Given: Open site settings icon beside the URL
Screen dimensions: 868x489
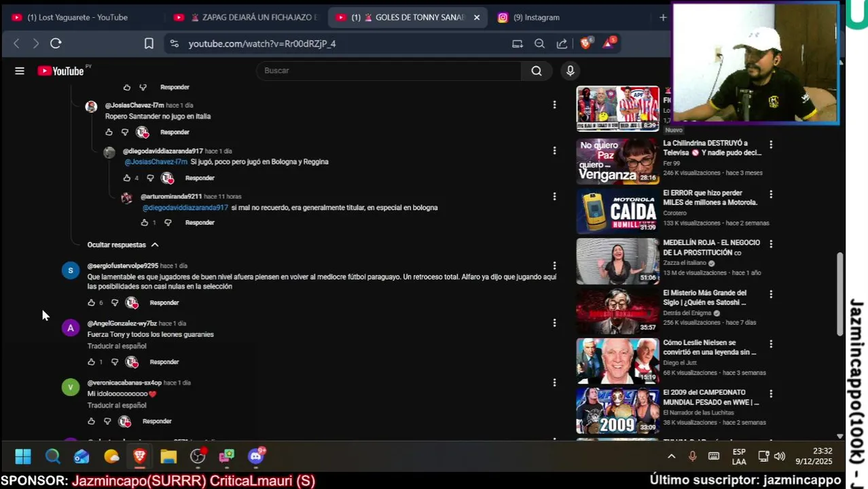Looking at the screenshot, I should [x=175, y=43].
